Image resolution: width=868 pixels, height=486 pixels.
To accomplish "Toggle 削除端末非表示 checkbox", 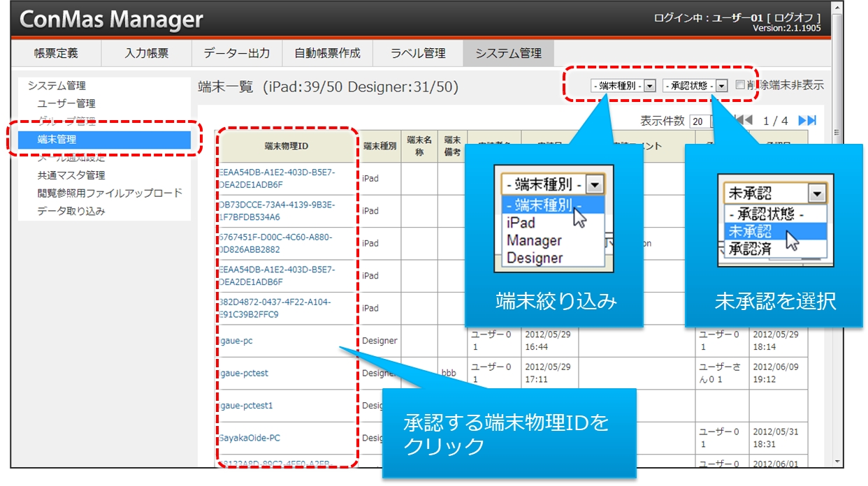I will 739,85.
